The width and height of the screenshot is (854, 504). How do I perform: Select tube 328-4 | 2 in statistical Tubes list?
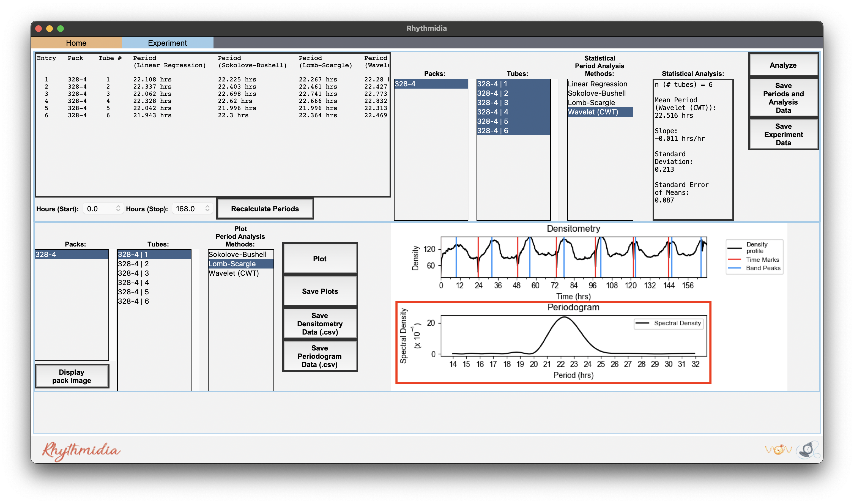[513, 93]
